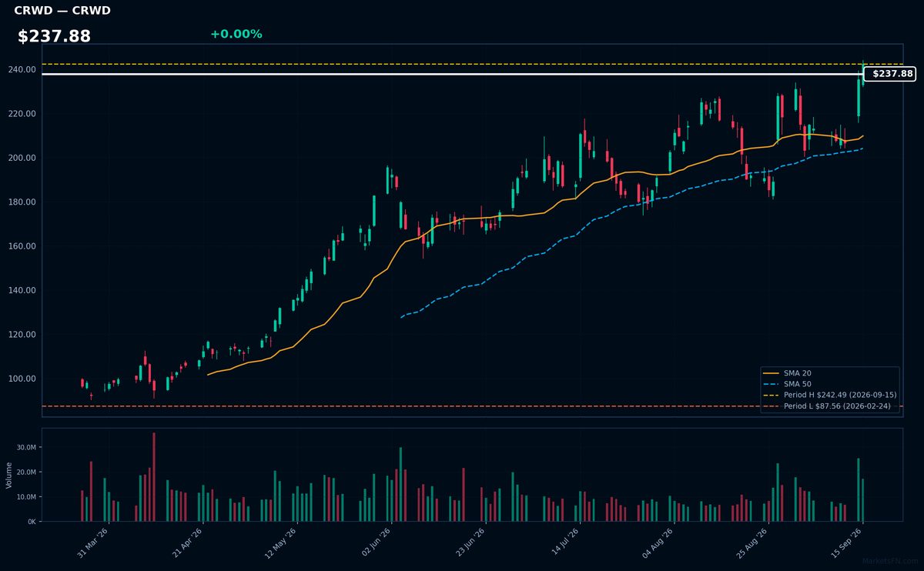The height and width of the screenshot is (571, 924).
Task: Click the 02 Jun '26 date label
Action: 377,543
